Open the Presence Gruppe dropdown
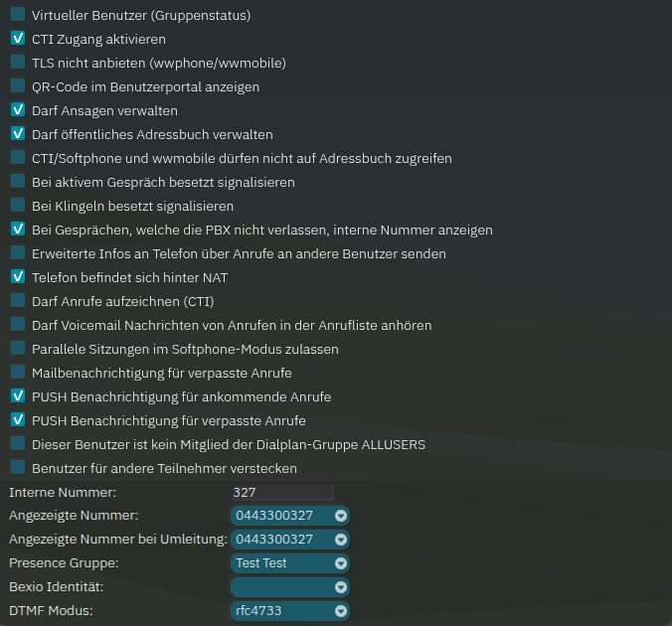The image size is (672, 626). coord(289,563)
